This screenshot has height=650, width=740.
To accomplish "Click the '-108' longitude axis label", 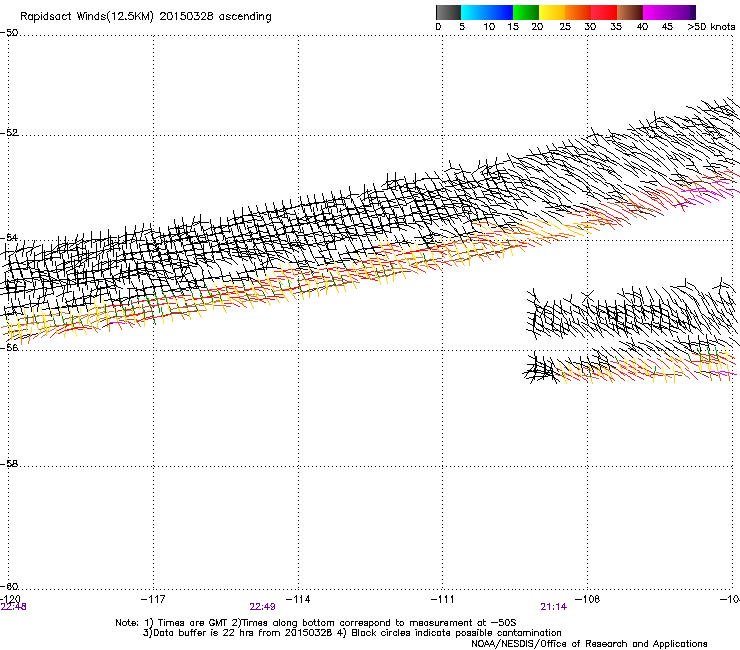I will [588, 599].
